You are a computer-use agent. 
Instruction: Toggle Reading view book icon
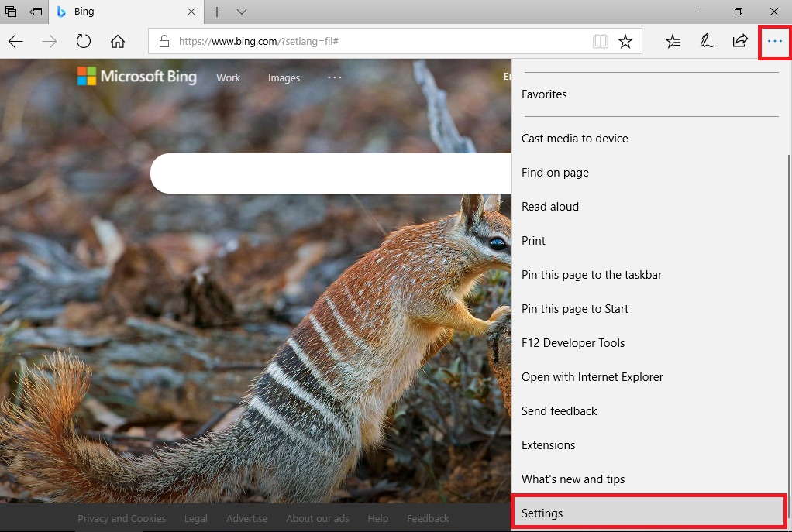coord(601,42)
